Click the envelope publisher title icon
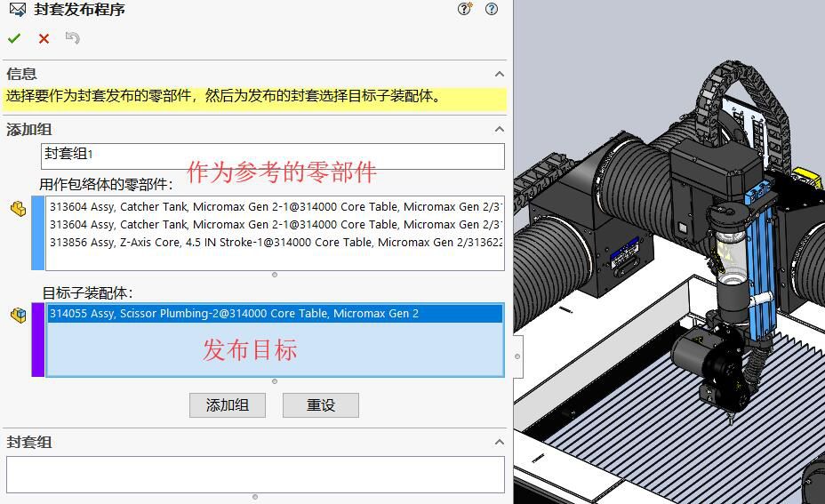Screen dimensions: 825x504 18,10
